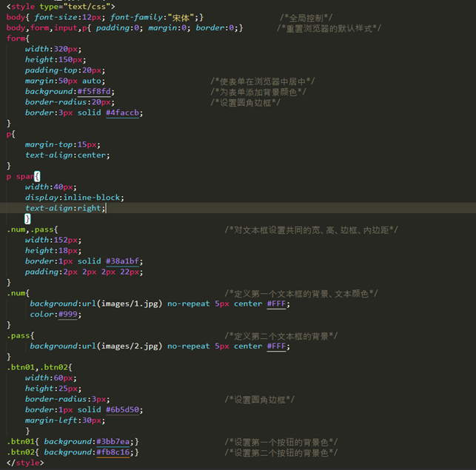Click the color value #38a1bf
The image size is (476, 470).
point(123,261)
